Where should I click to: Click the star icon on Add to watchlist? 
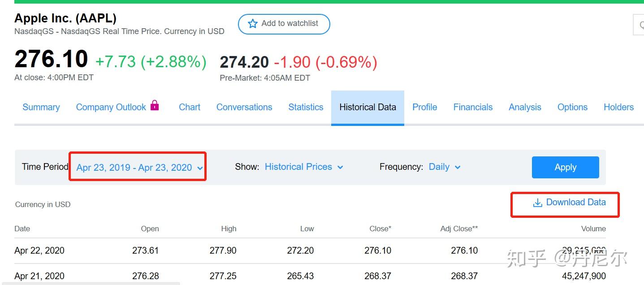[253, 24]
